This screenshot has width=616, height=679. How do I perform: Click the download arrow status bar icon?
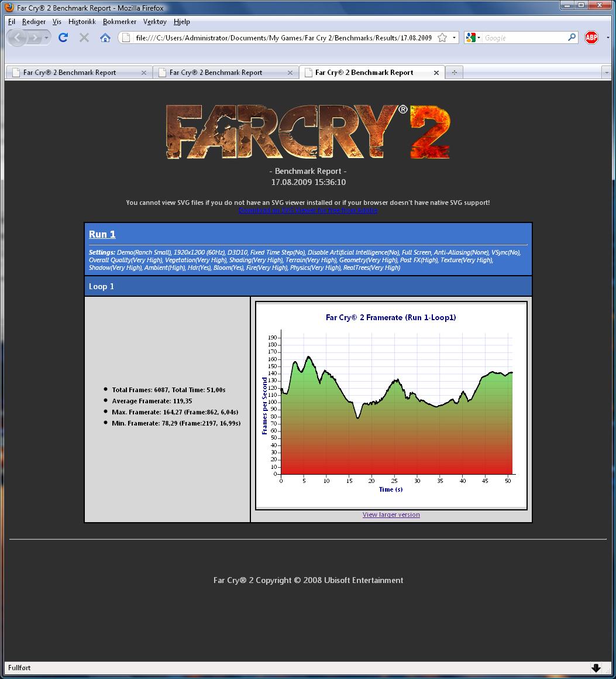(x=596, y=668)
